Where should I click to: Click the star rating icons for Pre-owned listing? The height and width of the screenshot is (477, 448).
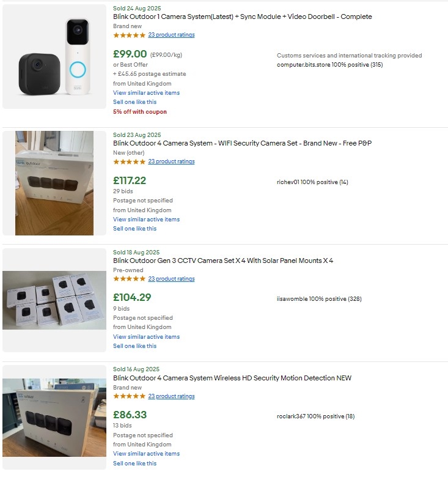click(130, 279)
